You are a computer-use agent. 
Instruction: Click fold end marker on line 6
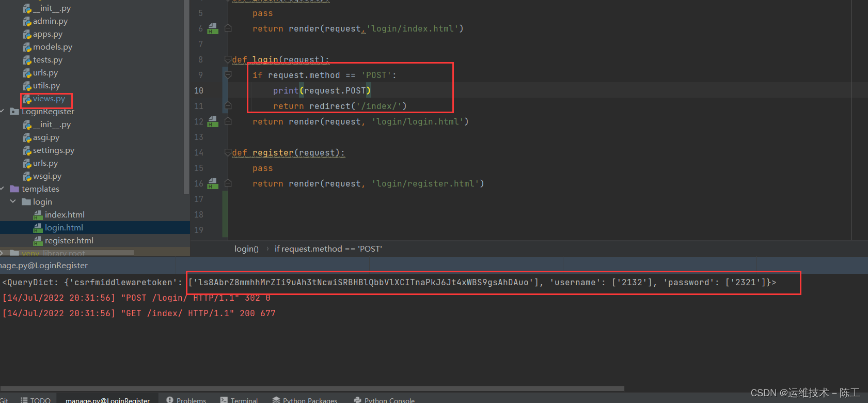point(228,29)
